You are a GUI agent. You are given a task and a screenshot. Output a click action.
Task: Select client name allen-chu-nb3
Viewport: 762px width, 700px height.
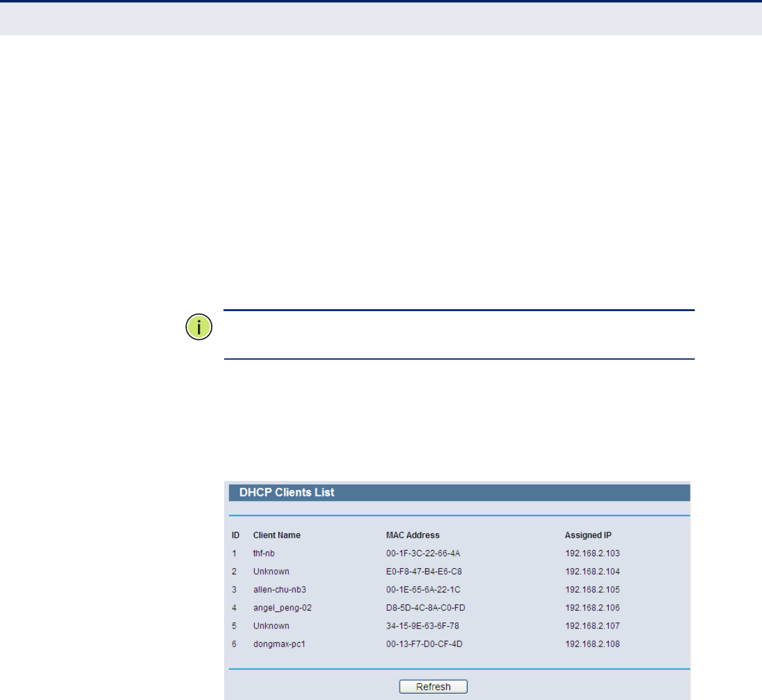280,589
